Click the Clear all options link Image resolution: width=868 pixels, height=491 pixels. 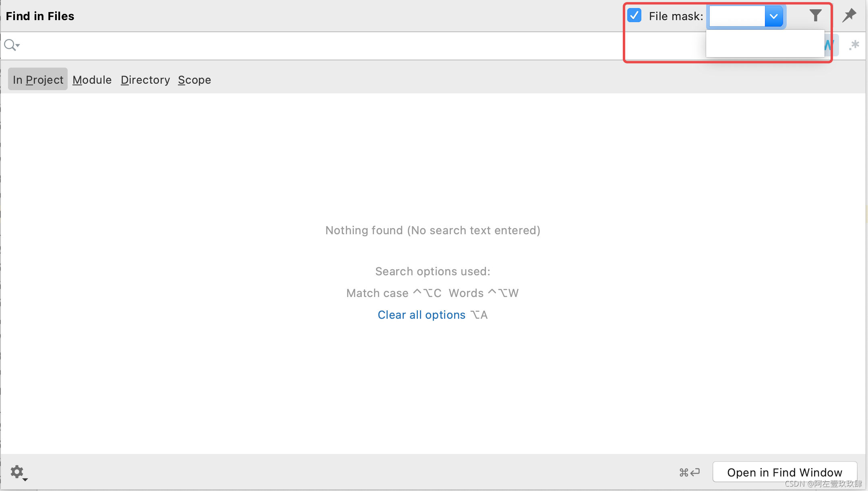(x=421, y=315)
